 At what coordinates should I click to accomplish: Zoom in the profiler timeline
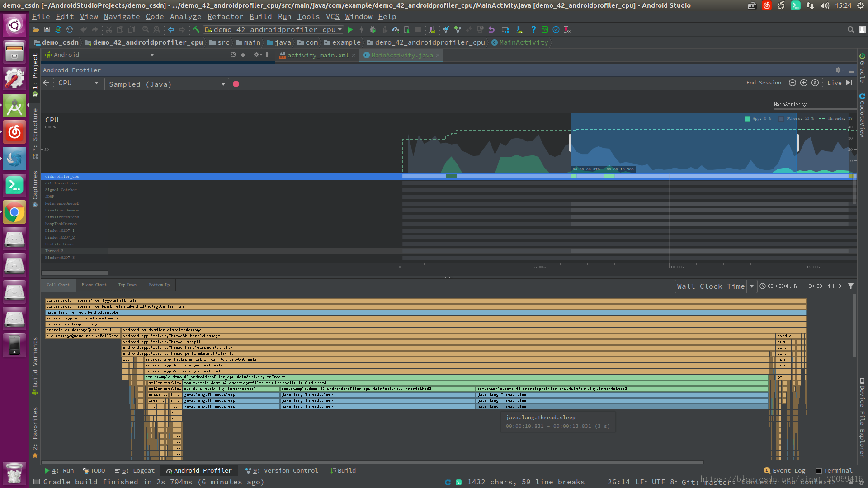point(804,83)
